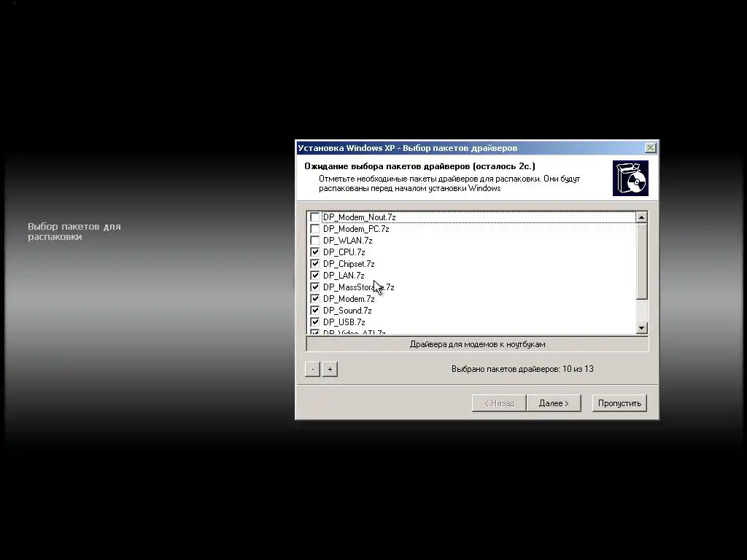Screen dimensions: 747x560
Task: Click the driver list scrollbar thumb
Action: (642, 262)
